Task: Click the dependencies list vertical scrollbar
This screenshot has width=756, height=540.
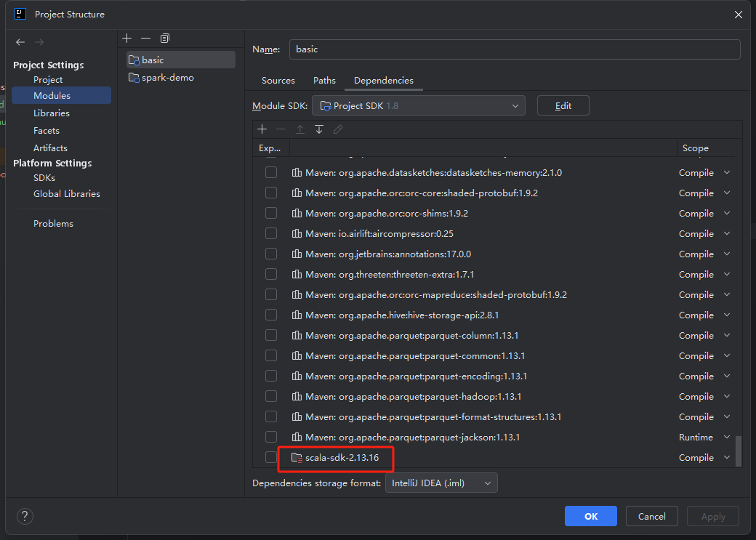Action: pos(738,451)
